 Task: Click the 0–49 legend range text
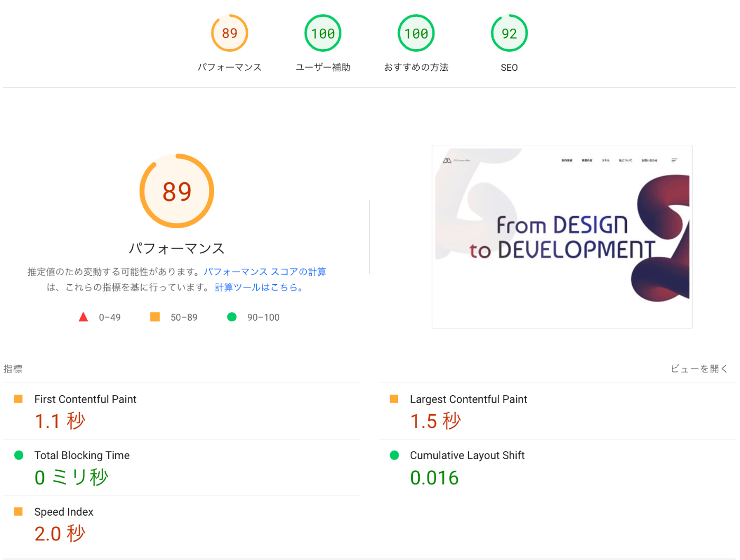(x=110, y=318)
